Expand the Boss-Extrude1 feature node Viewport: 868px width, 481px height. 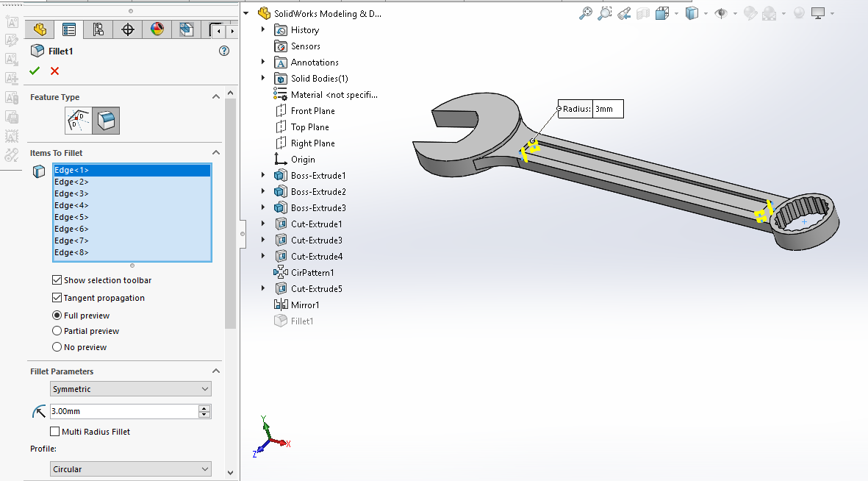[x=263, y=176]
